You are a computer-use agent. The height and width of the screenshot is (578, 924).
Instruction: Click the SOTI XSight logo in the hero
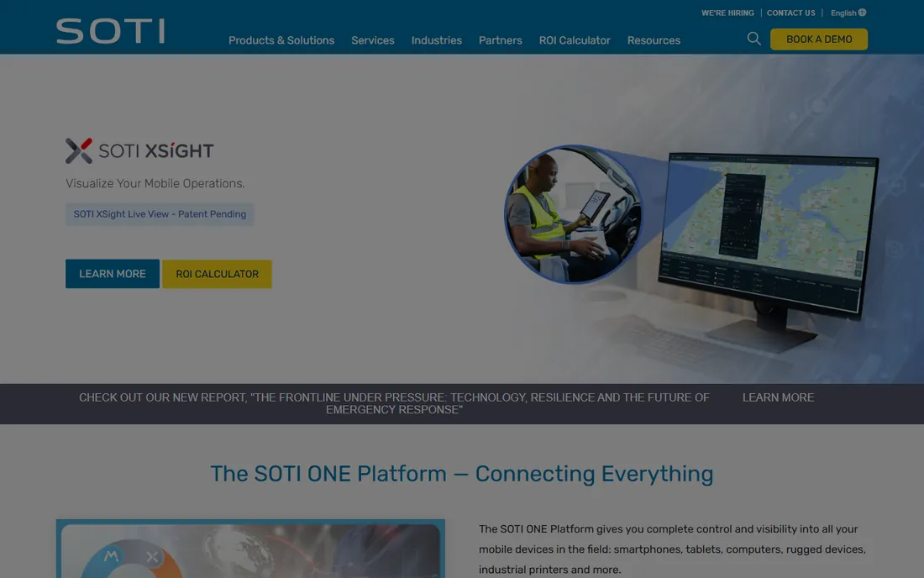pyautogui.click(x=139, y=151)
